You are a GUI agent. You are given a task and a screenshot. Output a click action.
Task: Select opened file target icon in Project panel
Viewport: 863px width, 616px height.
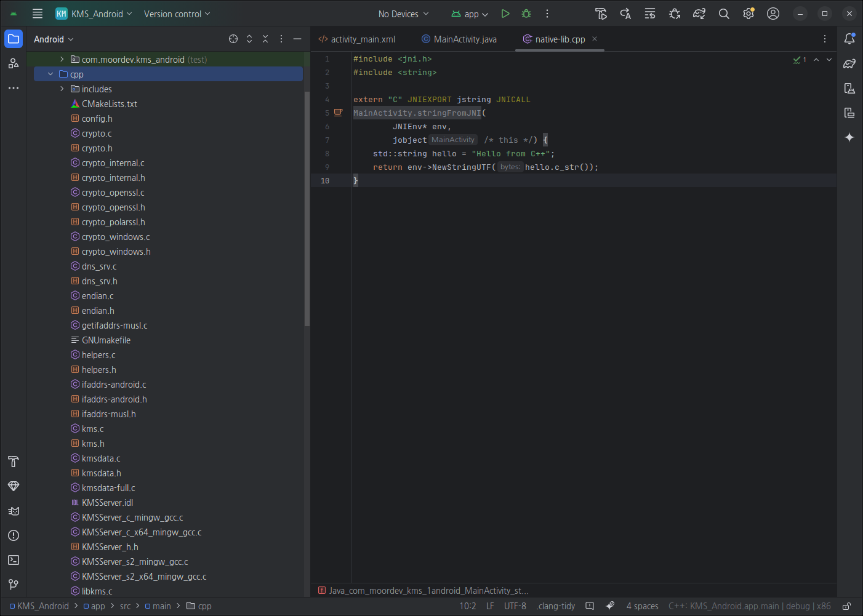tap(233, 39)
